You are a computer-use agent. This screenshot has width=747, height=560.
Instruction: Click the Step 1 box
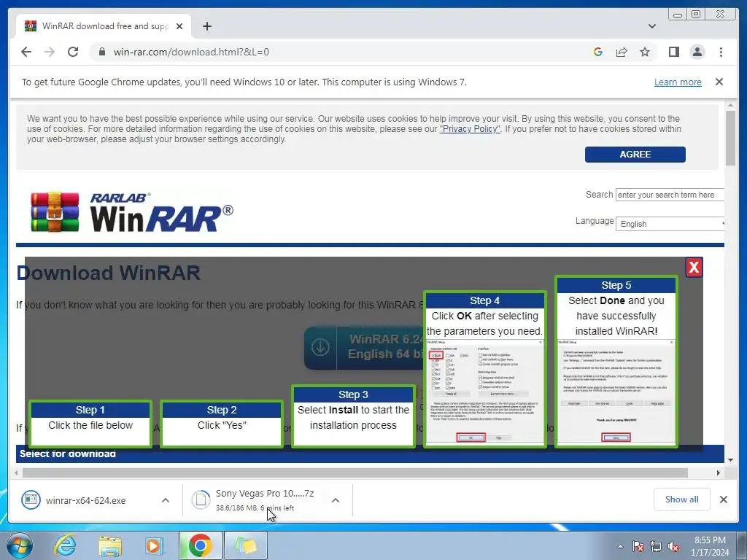(90, 424)
